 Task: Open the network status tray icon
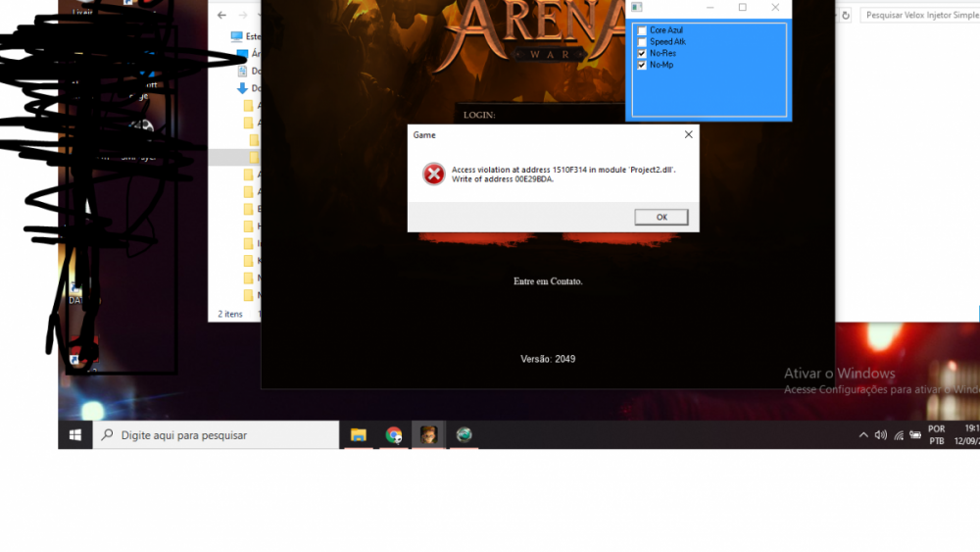click(898, 435)
